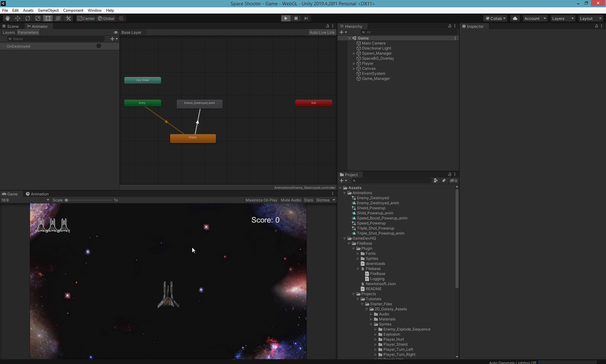Open the GameObject menu

[48, 10]
